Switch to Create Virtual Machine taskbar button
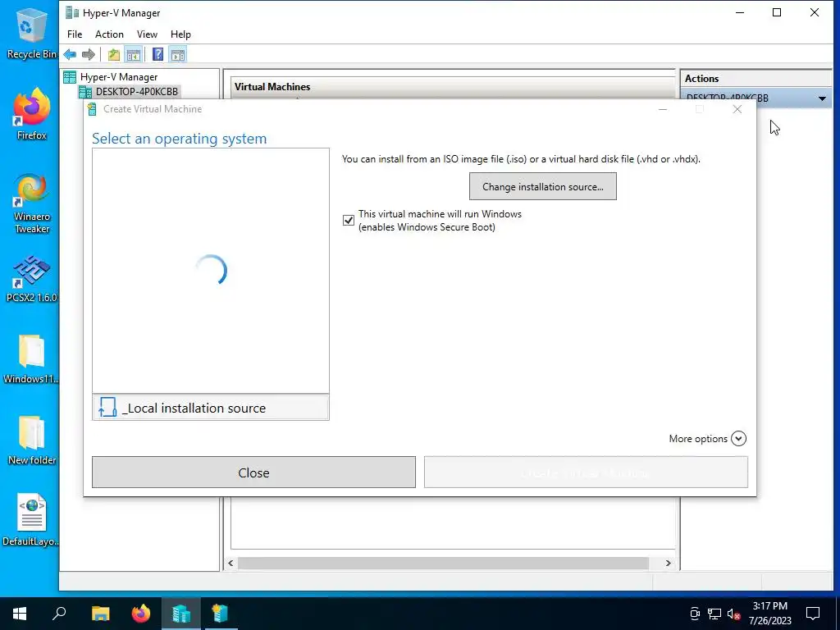Screen dimensions: 840x630 tap(220, 614)
